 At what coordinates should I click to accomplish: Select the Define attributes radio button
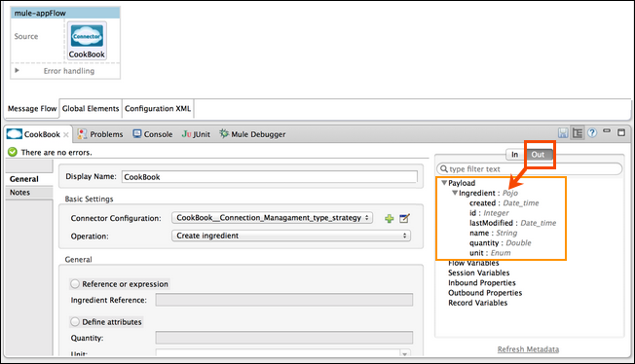(x=75, y=322)
